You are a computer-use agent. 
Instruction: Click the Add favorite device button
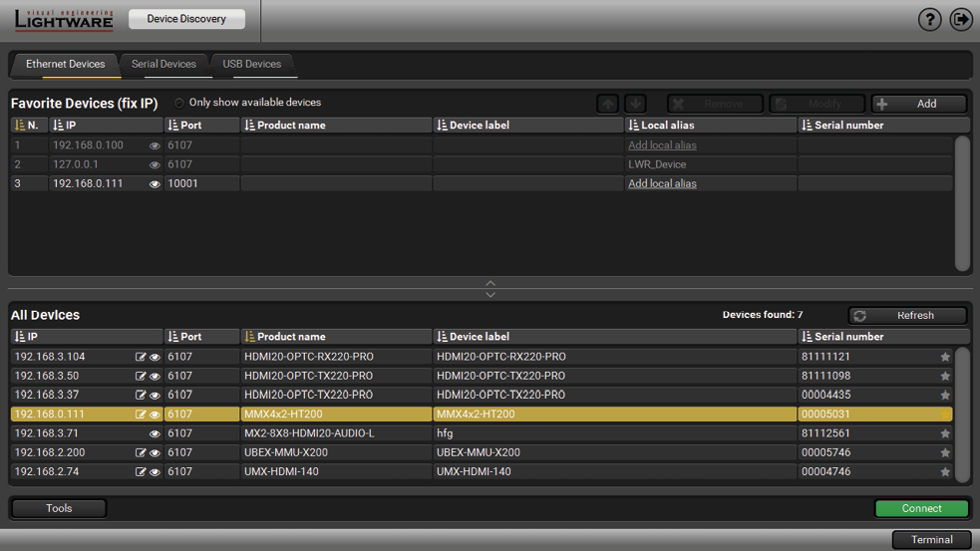coord(919,104)
